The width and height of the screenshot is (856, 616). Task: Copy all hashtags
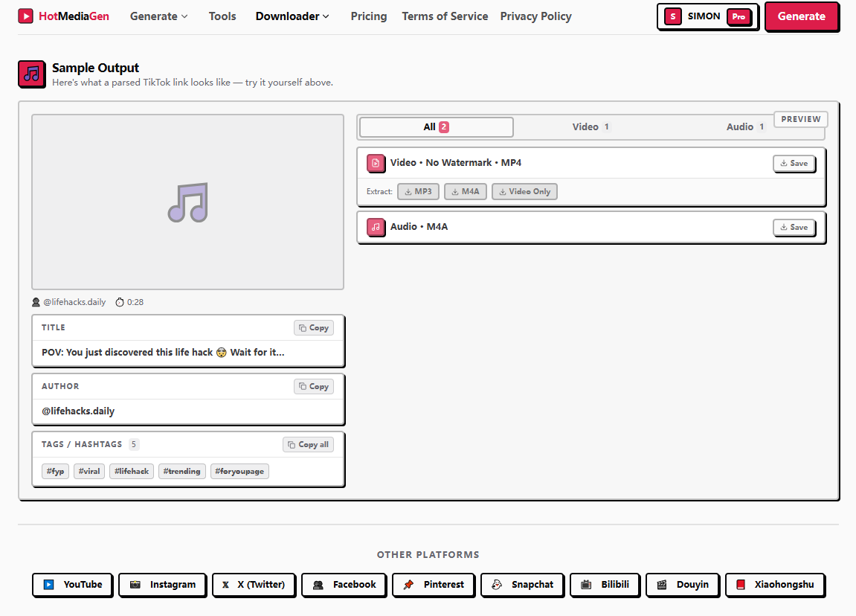pos(309,445)
